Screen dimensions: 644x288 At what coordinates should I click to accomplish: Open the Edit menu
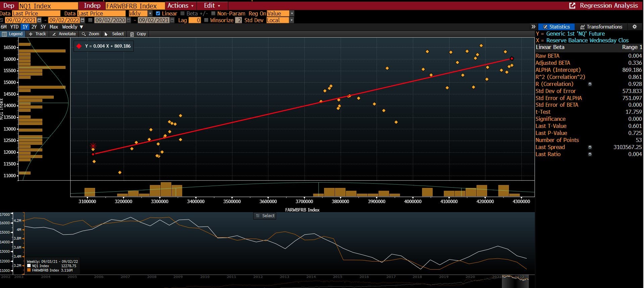(212, 6)
